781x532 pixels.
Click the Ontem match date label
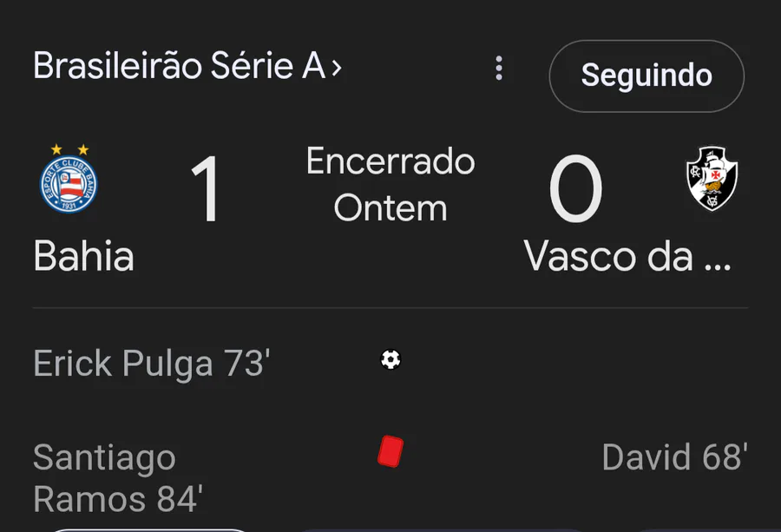point(390,208)
